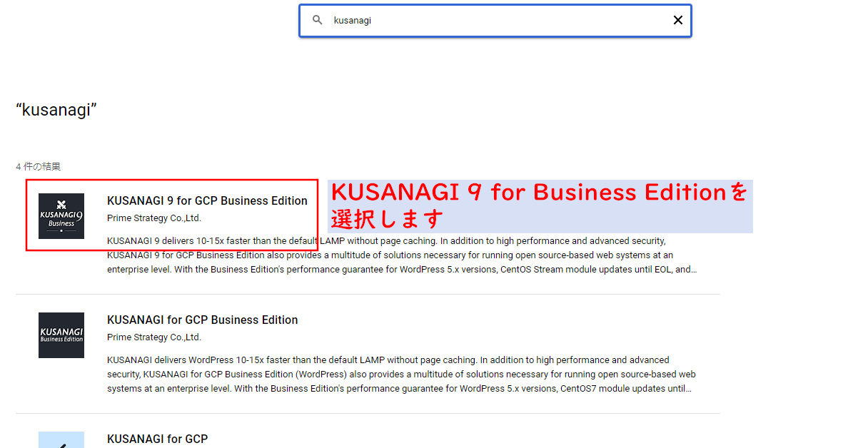The image size is (868, 448).
Task: Click Prime Strategy Co.,Ltd. under KUSANAGI 9 result
Action: click(x=154, y=218)
